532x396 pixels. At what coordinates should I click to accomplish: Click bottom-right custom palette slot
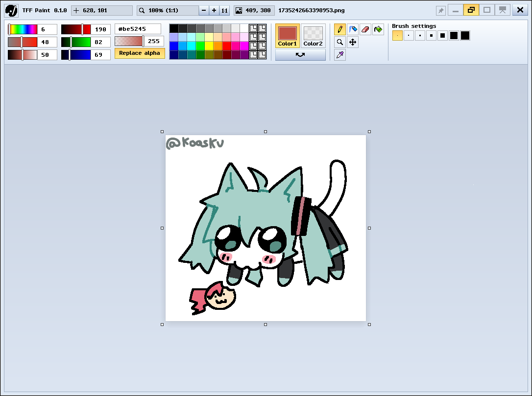click(x=262, y=55)
